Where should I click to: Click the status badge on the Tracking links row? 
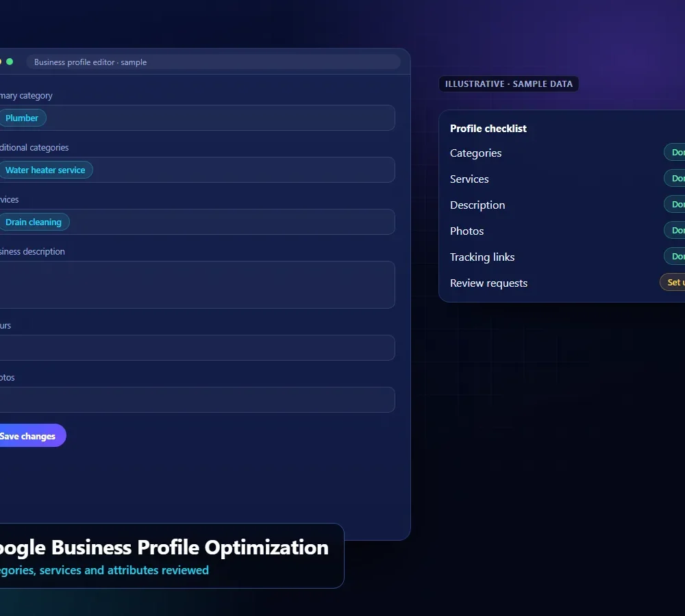pos(675,256)
